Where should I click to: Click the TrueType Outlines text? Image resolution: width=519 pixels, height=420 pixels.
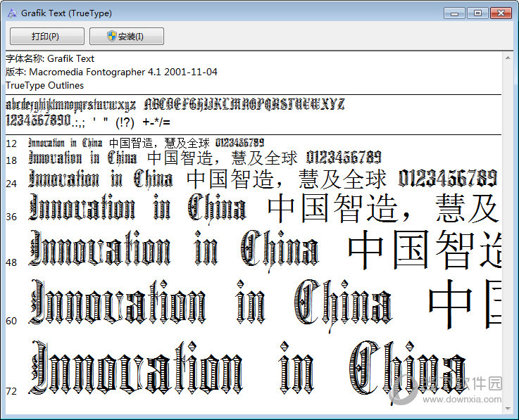tap(44, 85)
